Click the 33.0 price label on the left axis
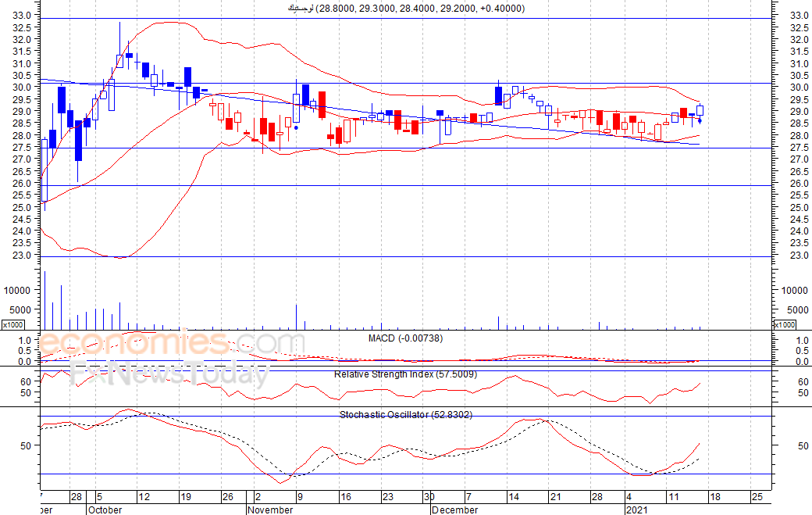This screenshot has width=812, height=515. tap(21, 16)
